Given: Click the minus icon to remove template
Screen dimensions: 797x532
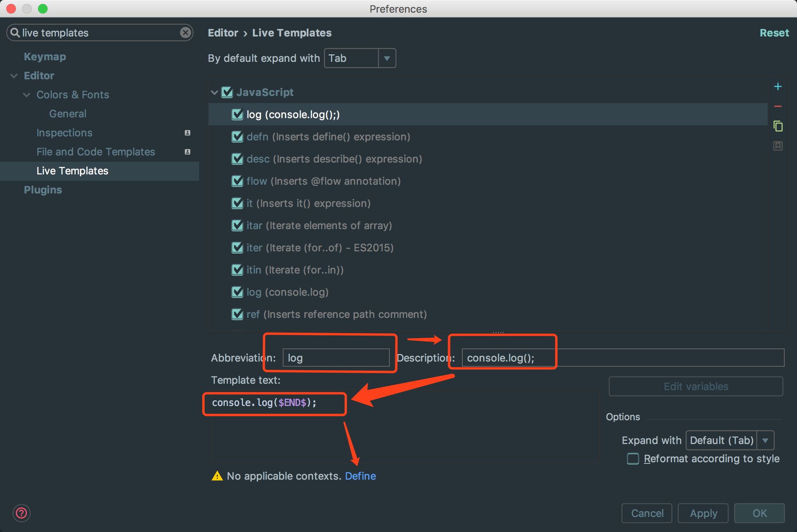Looking at the screenshot, I should [778, 106].
